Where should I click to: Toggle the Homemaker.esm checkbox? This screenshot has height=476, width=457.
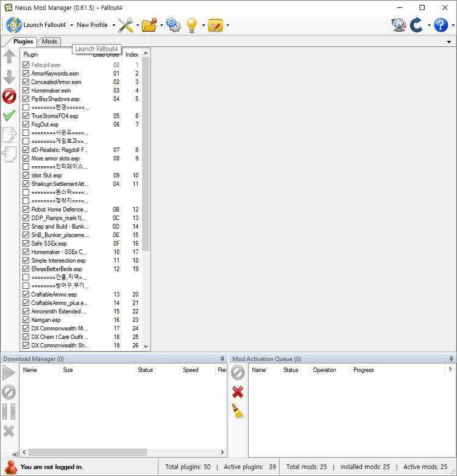(x=26, y=90)
